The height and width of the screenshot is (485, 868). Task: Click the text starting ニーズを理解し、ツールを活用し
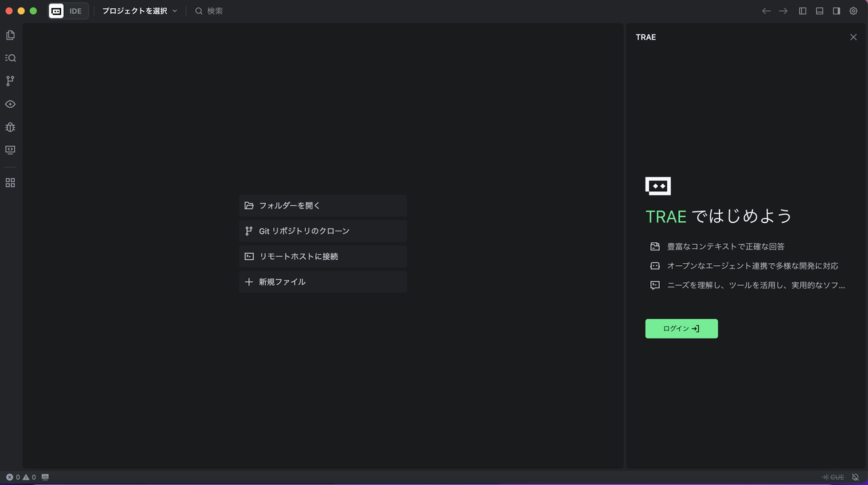[x=756, y=286]
